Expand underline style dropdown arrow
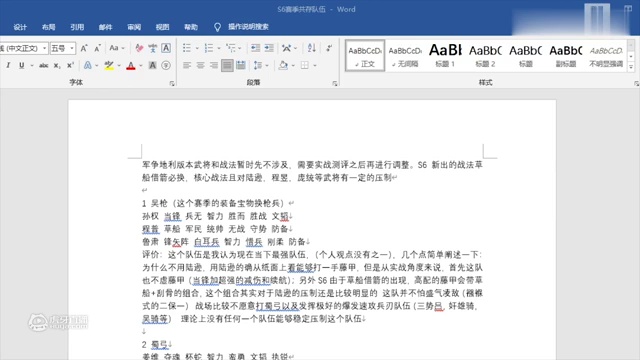Screen dimensions: 640x360 [x=32, y=65]
